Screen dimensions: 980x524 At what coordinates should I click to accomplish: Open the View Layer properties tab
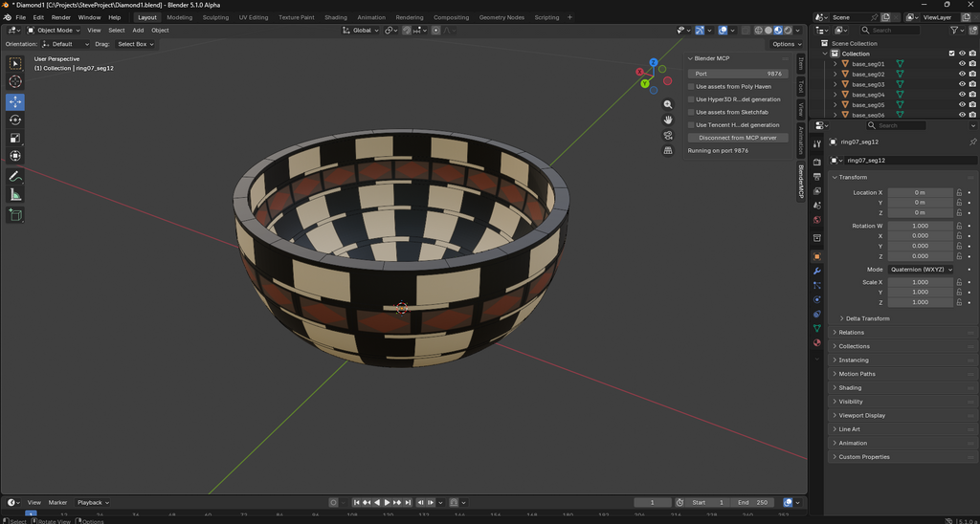tap(817, 191)
